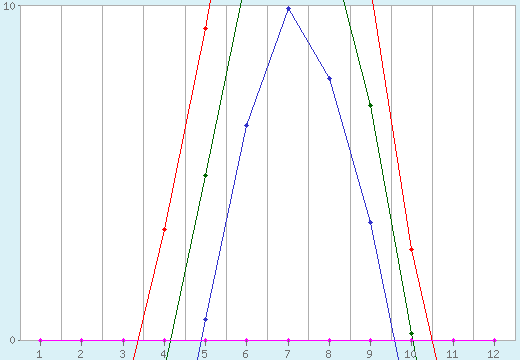Viewport: 520px width, 360px height.
Task: Click the blue marker at x=5
Action: 205,319
